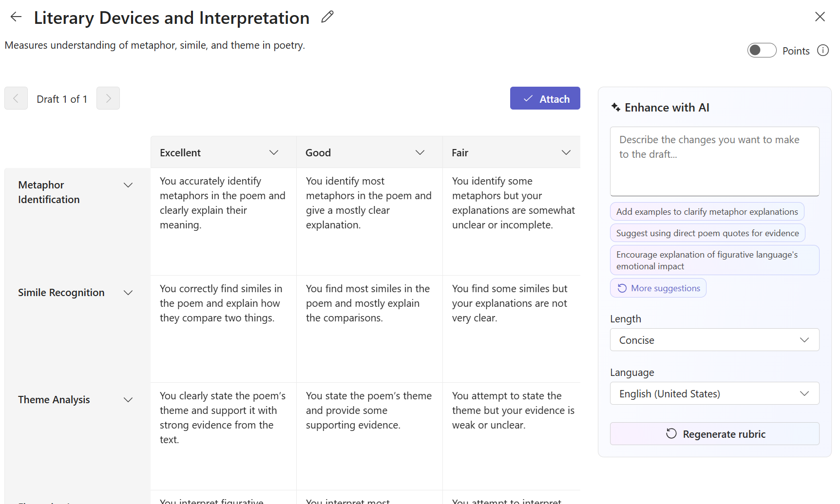Edit the rubric title with pencil icon
This screenshot has height=504, width=840.
[327, 17]
